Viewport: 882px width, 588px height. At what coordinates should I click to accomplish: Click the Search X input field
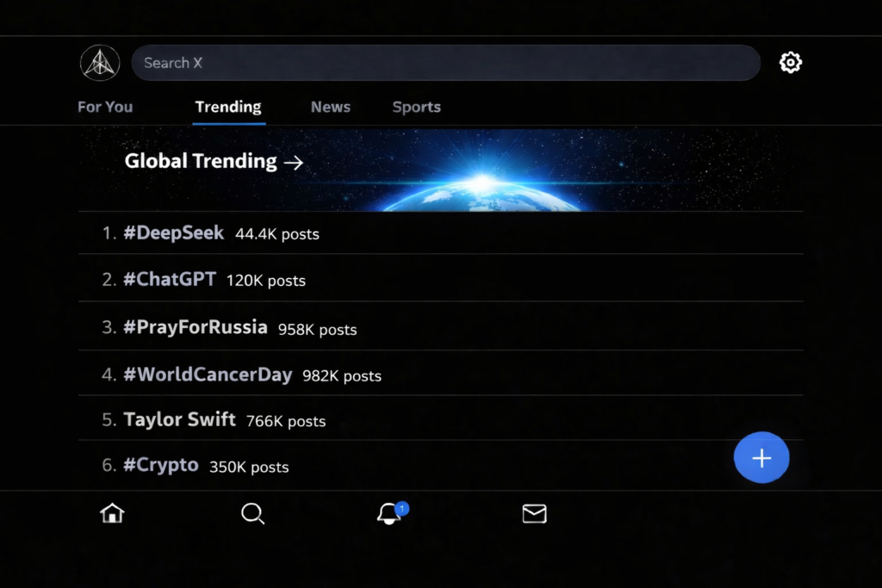445,62
